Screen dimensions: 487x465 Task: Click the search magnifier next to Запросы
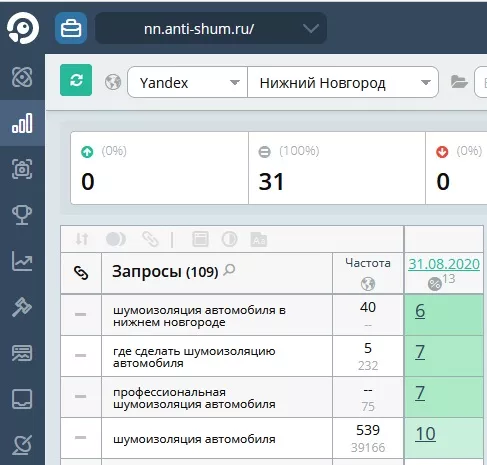[x=229, y=270]
